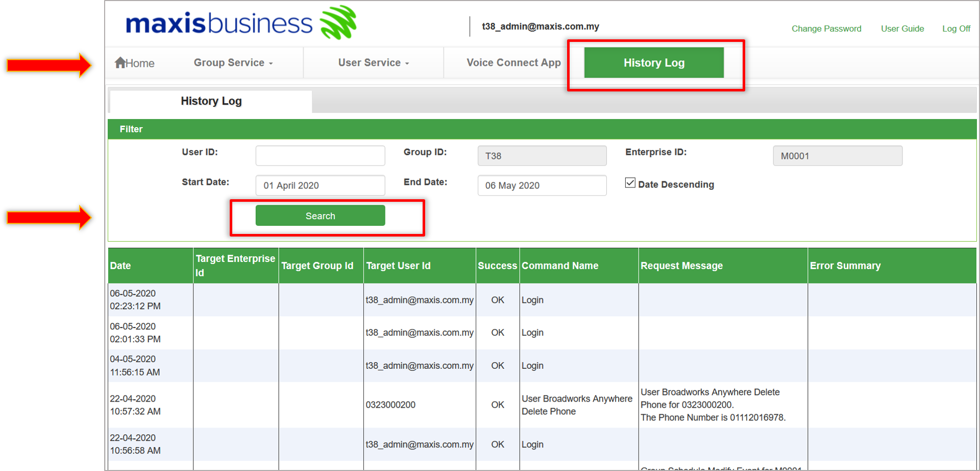
Task: Click the Maxis Business logo
Action: click(x=241, y=23)
